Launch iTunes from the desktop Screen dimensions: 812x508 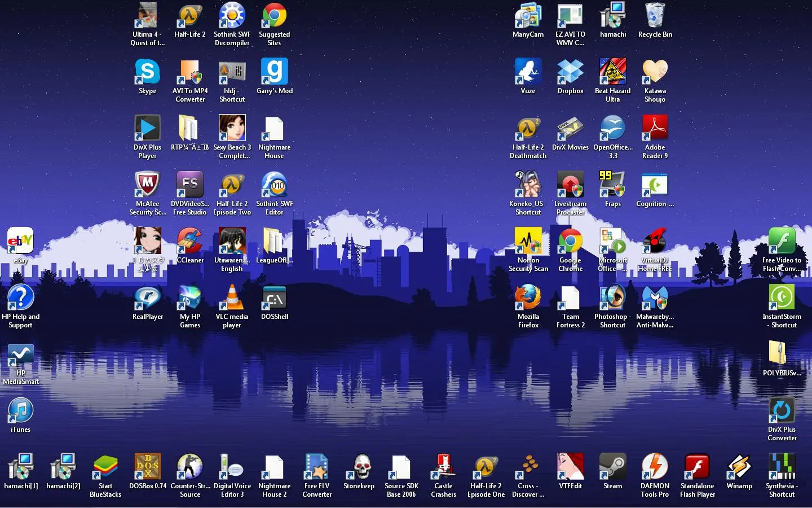click(21, 410)
